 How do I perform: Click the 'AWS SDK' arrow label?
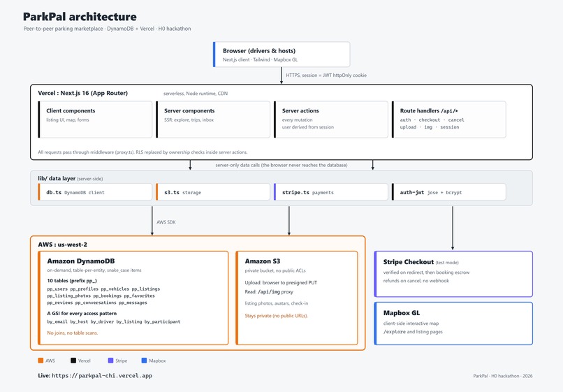coord(166,222)
